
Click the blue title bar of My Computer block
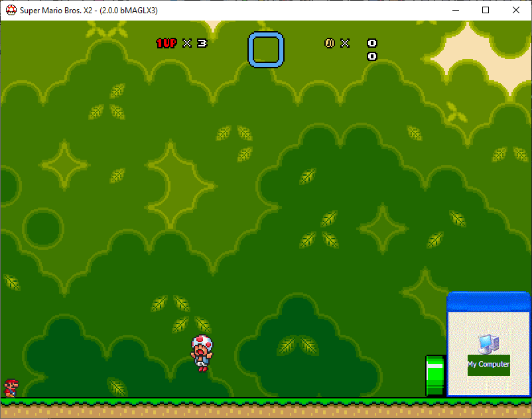tap(489, 302)
